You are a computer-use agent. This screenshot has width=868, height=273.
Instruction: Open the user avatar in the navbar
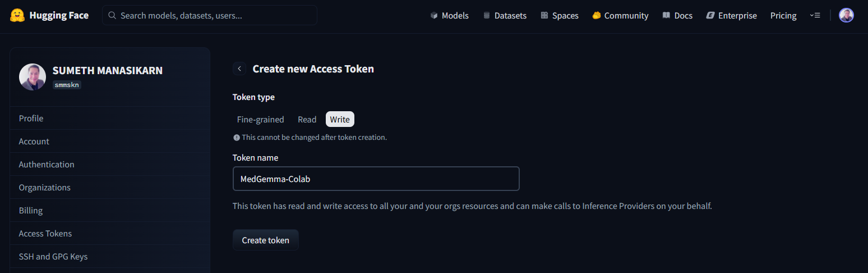(x=846, y=16)
